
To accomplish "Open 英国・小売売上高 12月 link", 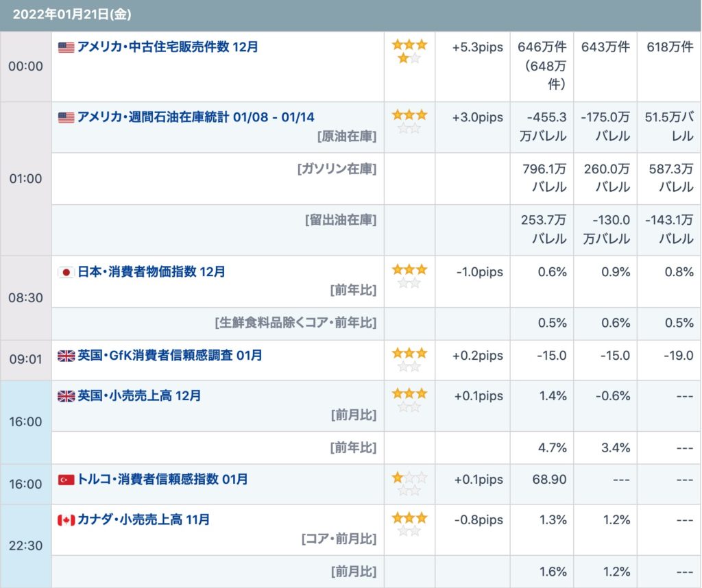I will point(139,395).
